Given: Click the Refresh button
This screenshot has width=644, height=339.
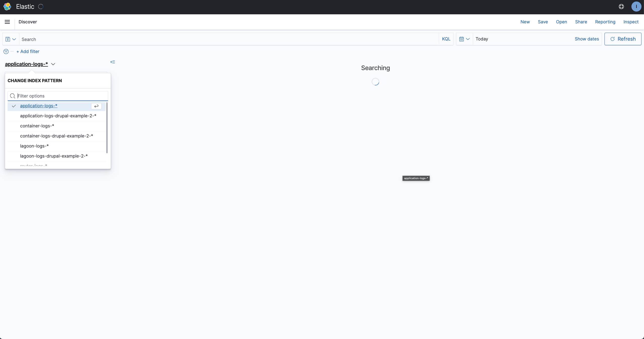Looking at the screenshot, I should click(623, 39).
